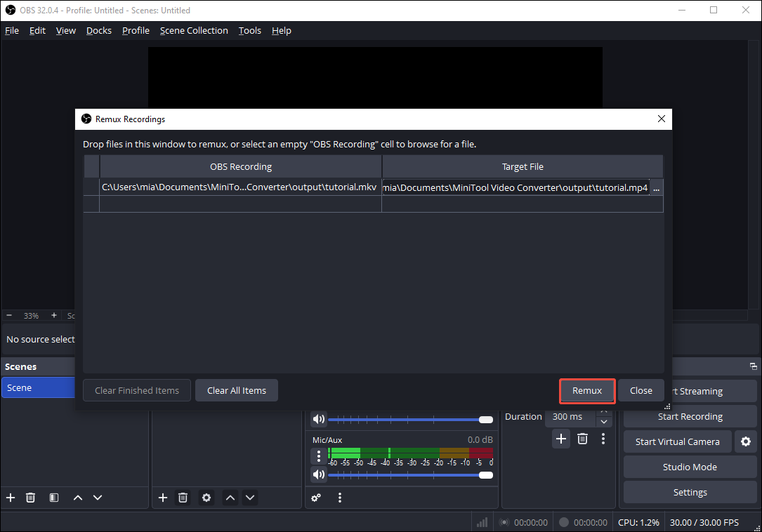Open the Docks menu

coord(98,30)
